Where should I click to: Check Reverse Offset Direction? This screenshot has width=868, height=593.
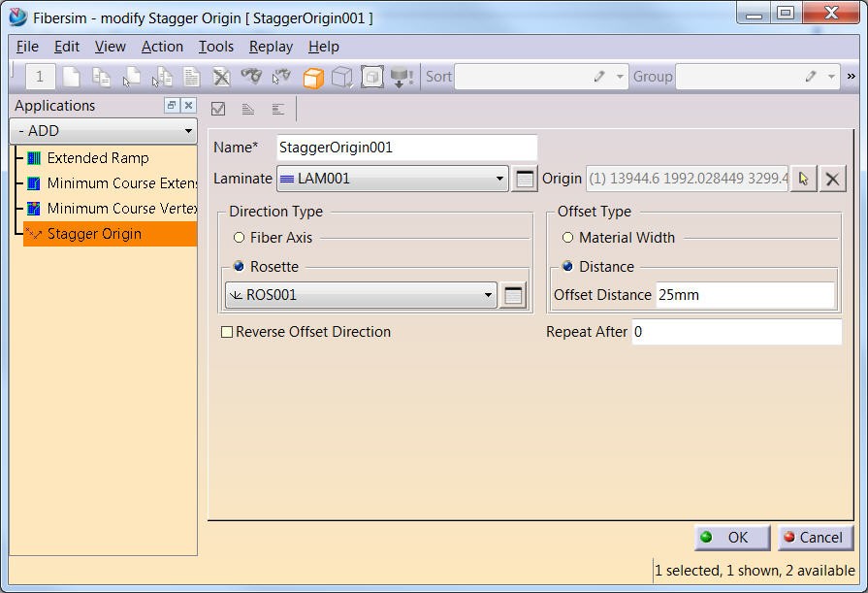227,332
